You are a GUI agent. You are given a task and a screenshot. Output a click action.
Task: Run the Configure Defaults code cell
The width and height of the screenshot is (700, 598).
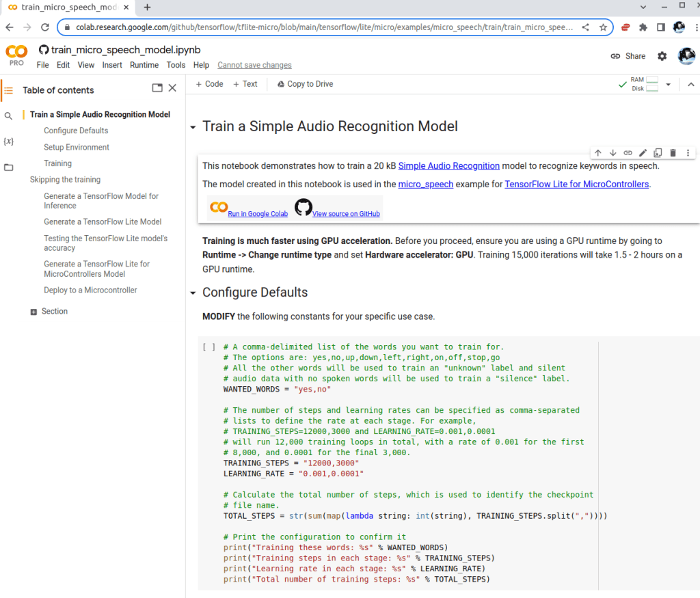pos(209,347)
